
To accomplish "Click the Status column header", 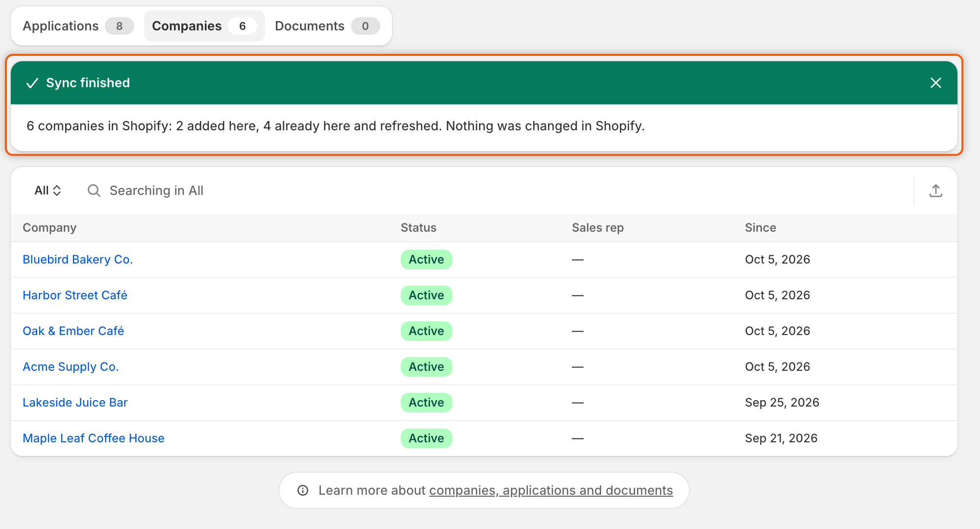I will pyautogui.click(x=418, y=228).
